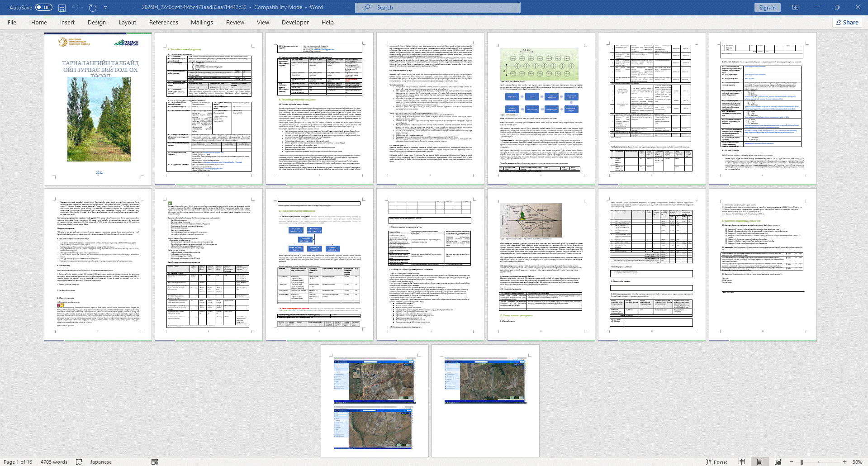Open Customize Quick Access Toolbar dropdown
868x466 pixels.
point(106,8)
